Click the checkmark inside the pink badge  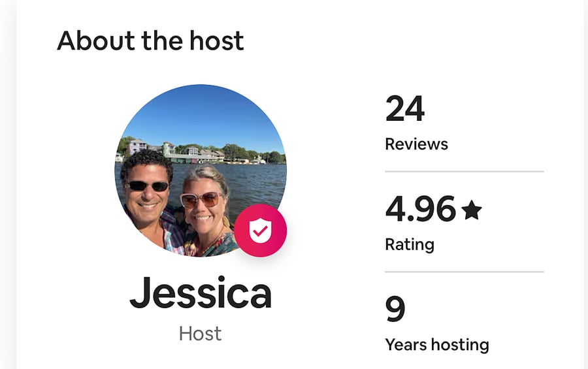(260, 231)
